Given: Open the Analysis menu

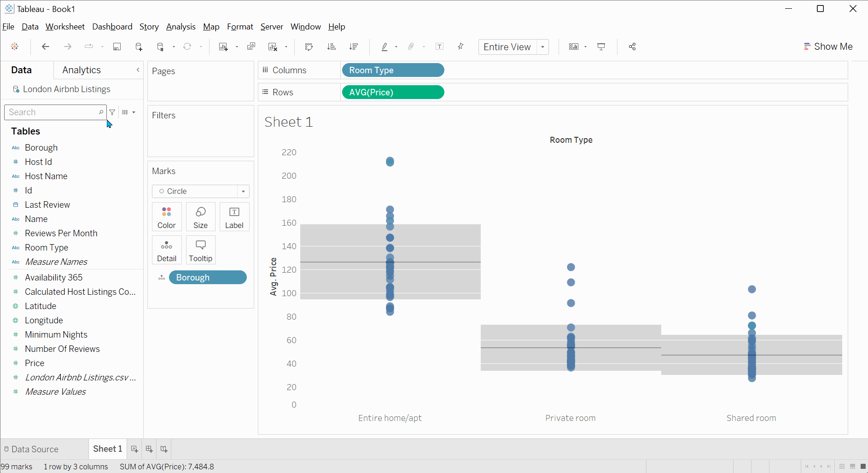Looking at the screenshot, I should click(181, 27).
